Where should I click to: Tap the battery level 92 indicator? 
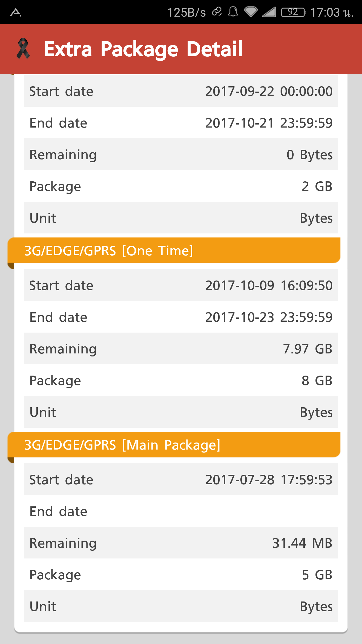293,12
